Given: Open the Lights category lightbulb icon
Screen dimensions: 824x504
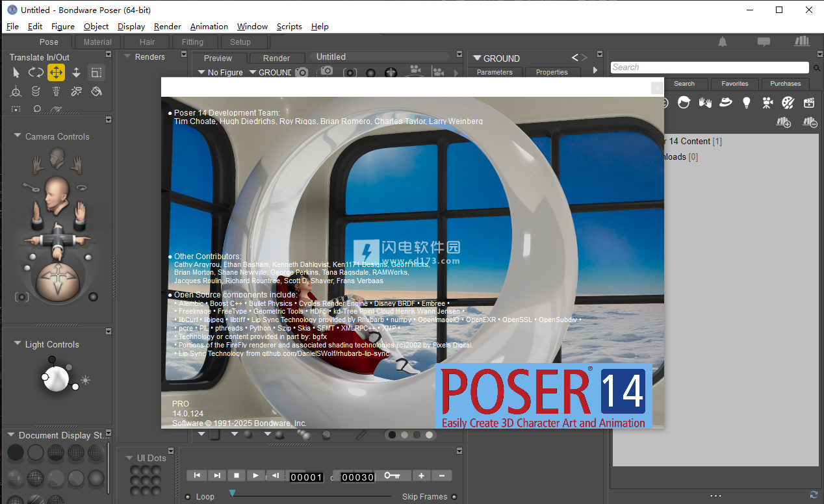Looking at the screenshot, I should [x=747, y=103].
